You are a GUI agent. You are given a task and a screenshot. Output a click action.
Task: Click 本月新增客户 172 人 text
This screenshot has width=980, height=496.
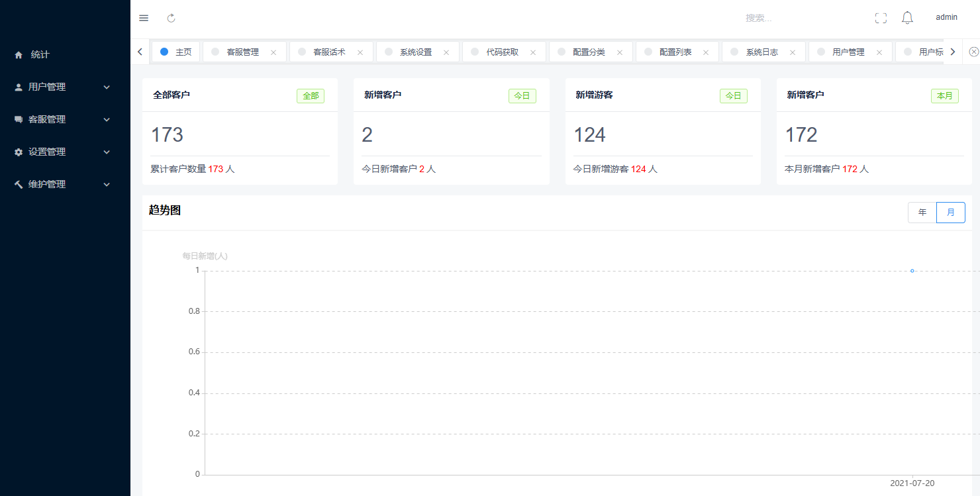click(x=826, y=169)
